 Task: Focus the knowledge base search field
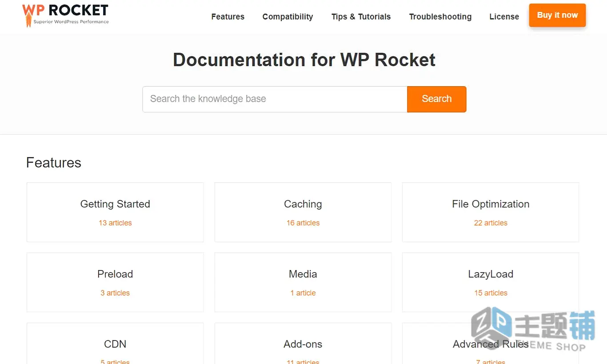(275, 99)
